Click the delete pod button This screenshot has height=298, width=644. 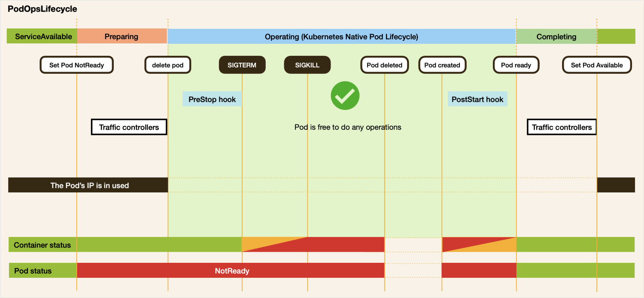pos(167,64)
